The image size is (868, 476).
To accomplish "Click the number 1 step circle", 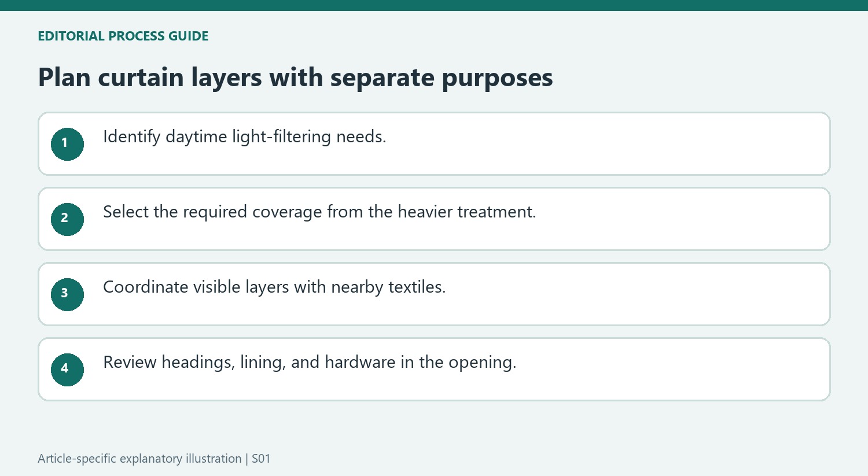I will pyautogui.click(x=67, y=144).
